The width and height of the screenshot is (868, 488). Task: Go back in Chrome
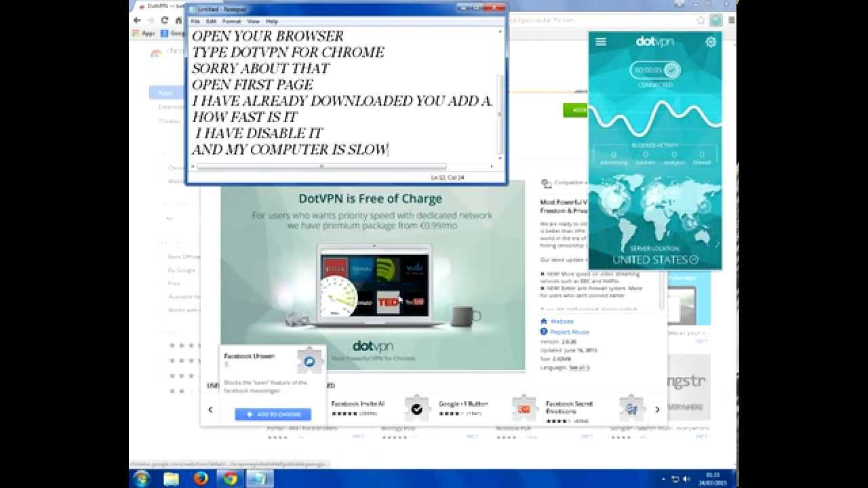point(138,20)
